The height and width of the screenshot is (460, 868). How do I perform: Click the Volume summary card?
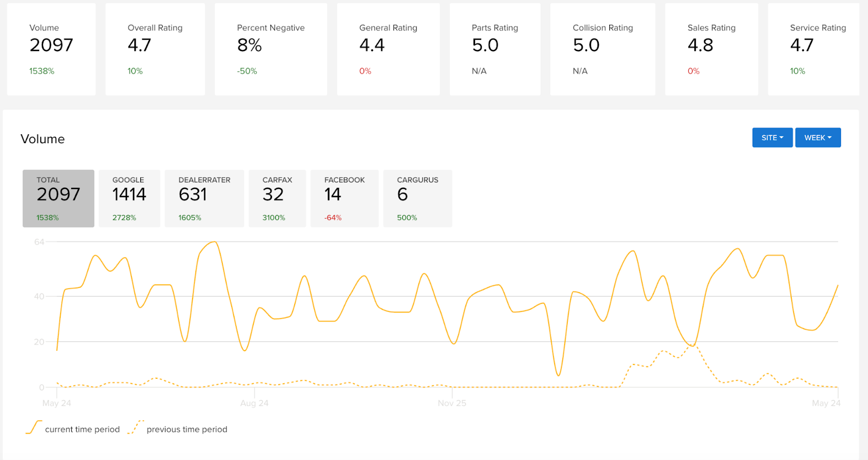[x=51, y=49]
